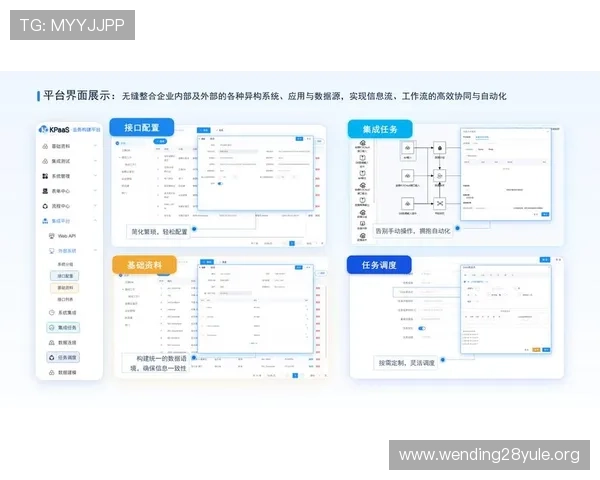Expand the 集成测试 menu chevron
Image resolution: width=600 pixels, height=480 pixels.
click(95, 161)
